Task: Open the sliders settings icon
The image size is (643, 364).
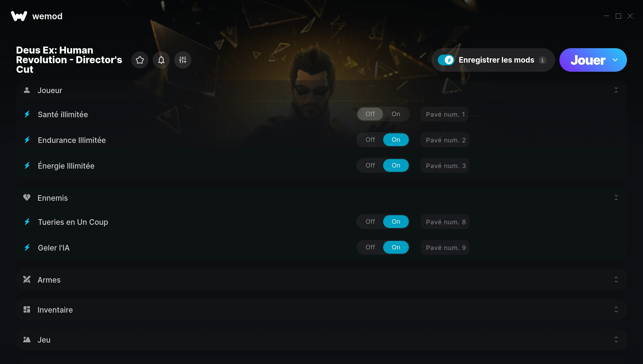Action: 183,60
